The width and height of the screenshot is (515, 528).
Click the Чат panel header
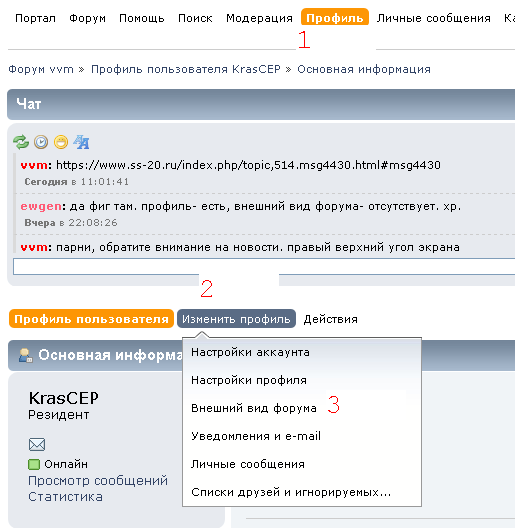pyautogui.click(x=261, y=104)
